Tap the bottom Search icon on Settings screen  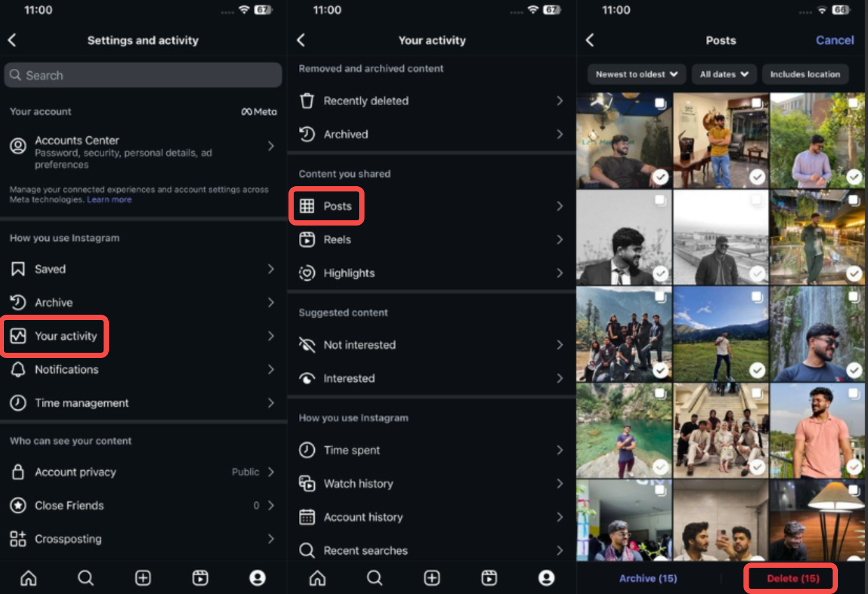(x=86, y=578)
